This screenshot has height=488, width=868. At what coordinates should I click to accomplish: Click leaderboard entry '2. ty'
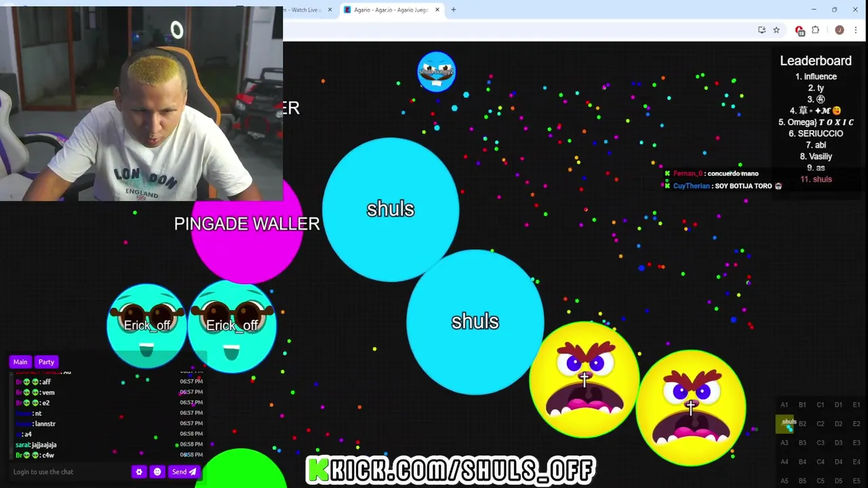(816, 88)
